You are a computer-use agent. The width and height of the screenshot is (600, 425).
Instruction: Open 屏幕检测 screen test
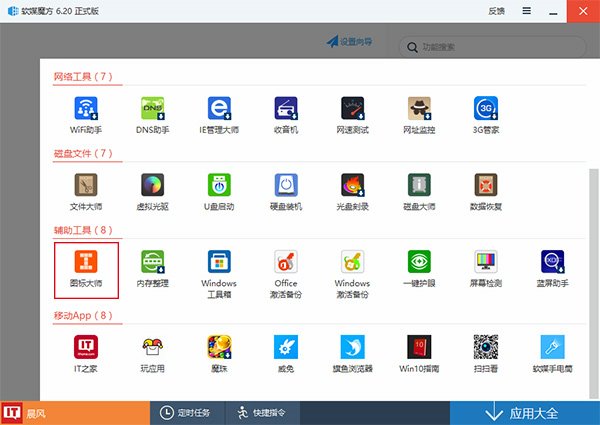[486, 269]
